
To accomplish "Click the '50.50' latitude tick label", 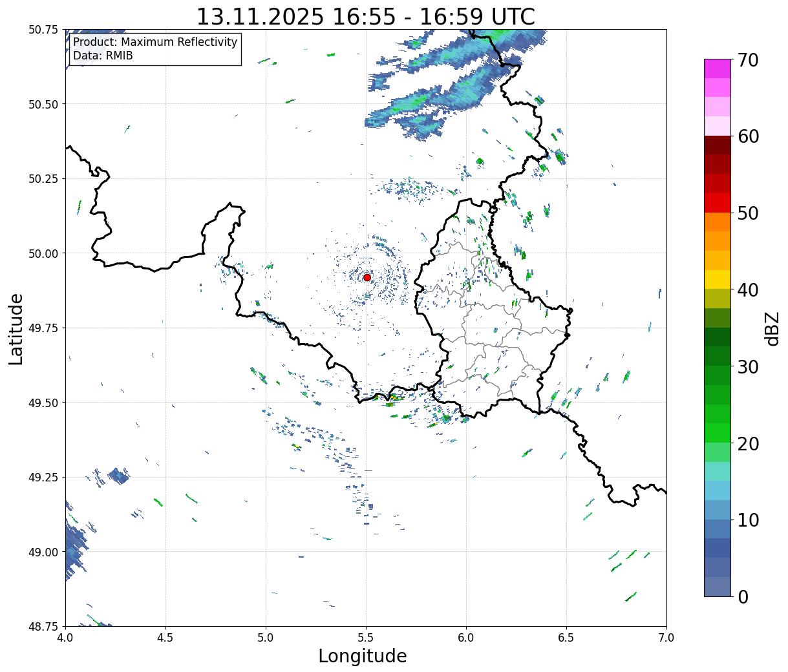I will point(43,104).
